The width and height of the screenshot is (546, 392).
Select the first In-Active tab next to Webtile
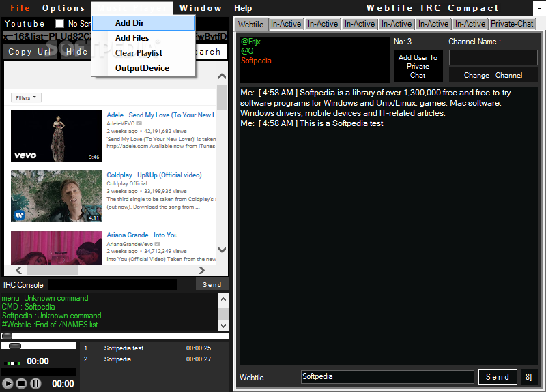click(x=286, y=24)
